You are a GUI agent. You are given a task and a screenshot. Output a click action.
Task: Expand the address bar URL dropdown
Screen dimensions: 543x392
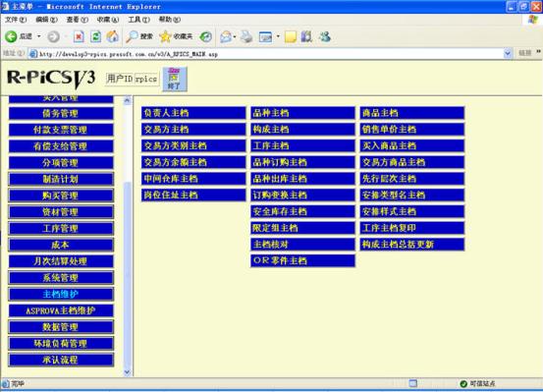(x=508, y=53)
